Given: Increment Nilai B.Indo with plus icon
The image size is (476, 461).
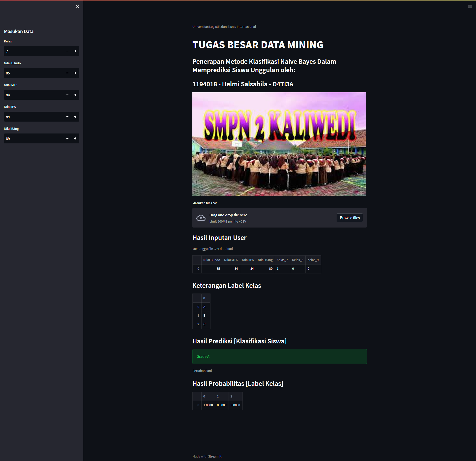Looking at the screenshot, I should [x=75, y=73].
